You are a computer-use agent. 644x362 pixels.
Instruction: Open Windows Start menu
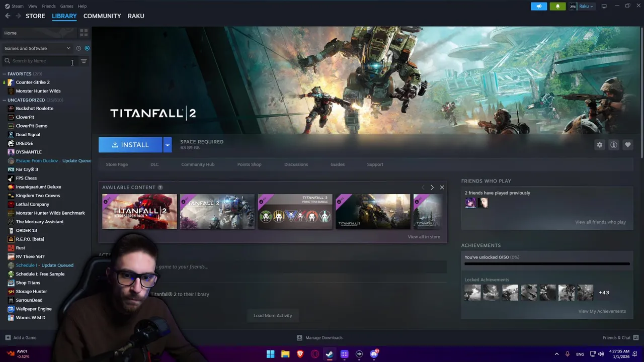point(270,354)
